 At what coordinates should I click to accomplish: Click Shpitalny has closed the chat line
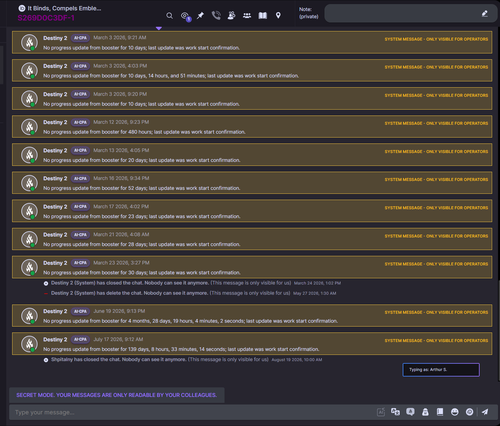(x=186, y=360)
